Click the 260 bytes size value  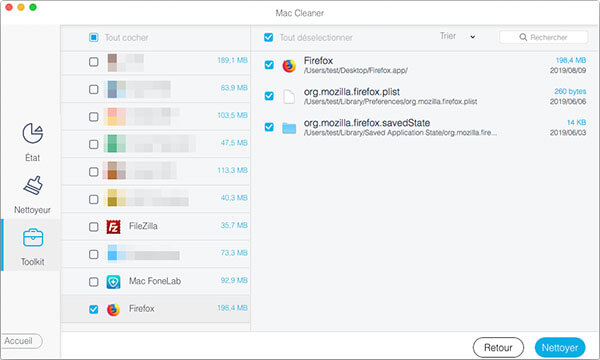pos(570,91)
